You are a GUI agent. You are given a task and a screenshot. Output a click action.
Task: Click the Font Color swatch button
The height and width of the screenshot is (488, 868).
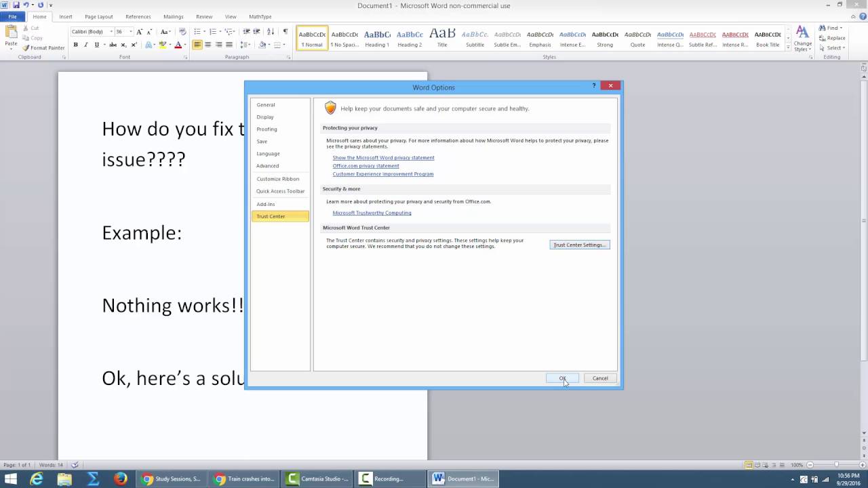tap(178, 45)
